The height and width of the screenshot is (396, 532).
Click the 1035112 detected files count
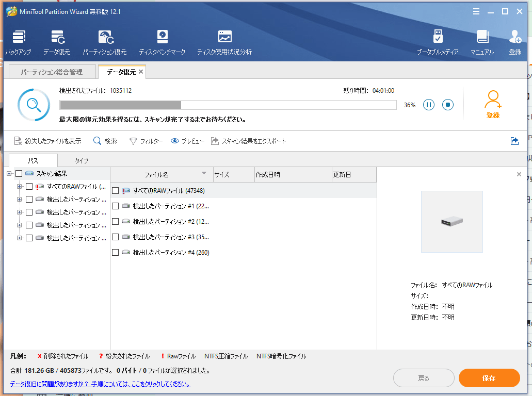click(121, 91)
